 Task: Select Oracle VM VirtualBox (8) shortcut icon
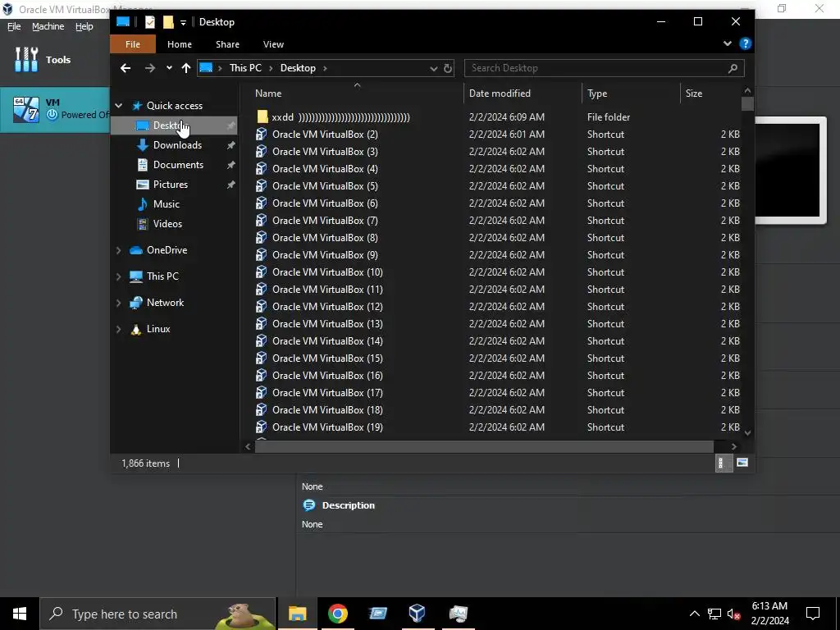tap(262, 237)
